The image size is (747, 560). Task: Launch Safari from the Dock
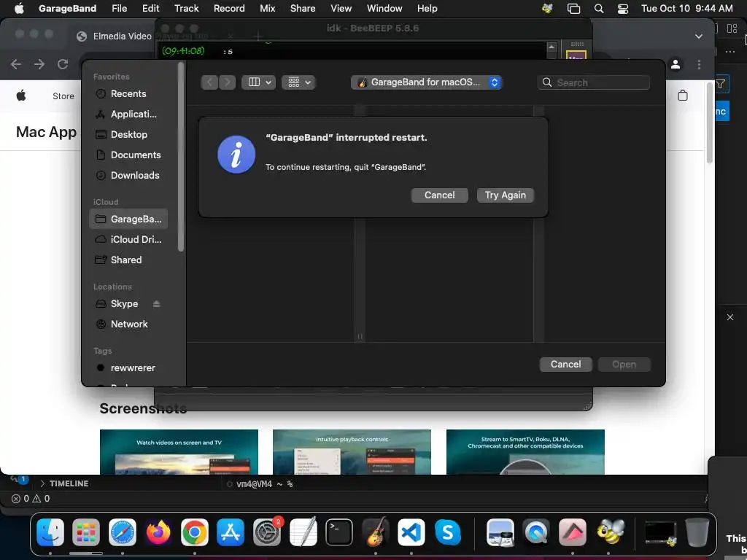[x=123, y=532]
